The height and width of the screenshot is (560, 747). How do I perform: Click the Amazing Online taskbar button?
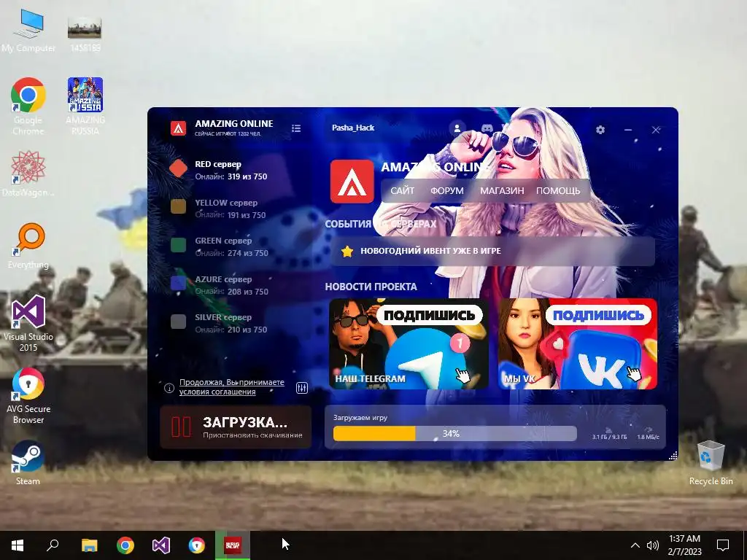coord(233,545)
